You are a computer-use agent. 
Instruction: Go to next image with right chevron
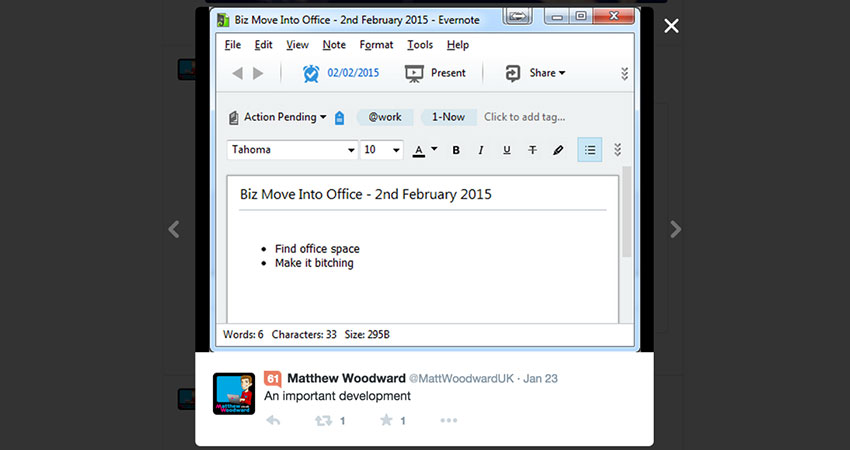[x=675, y=229]
